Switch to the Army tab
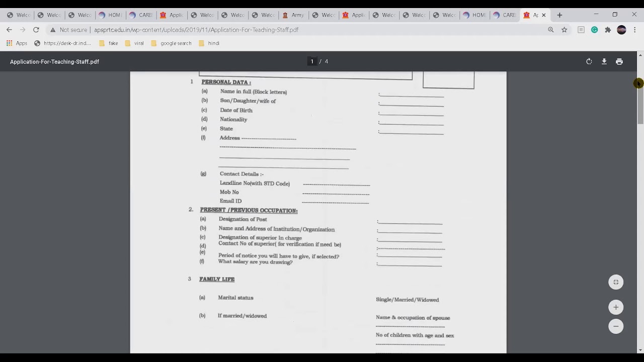The width and height of the screenshot is (644, 362). coord(293,15)
